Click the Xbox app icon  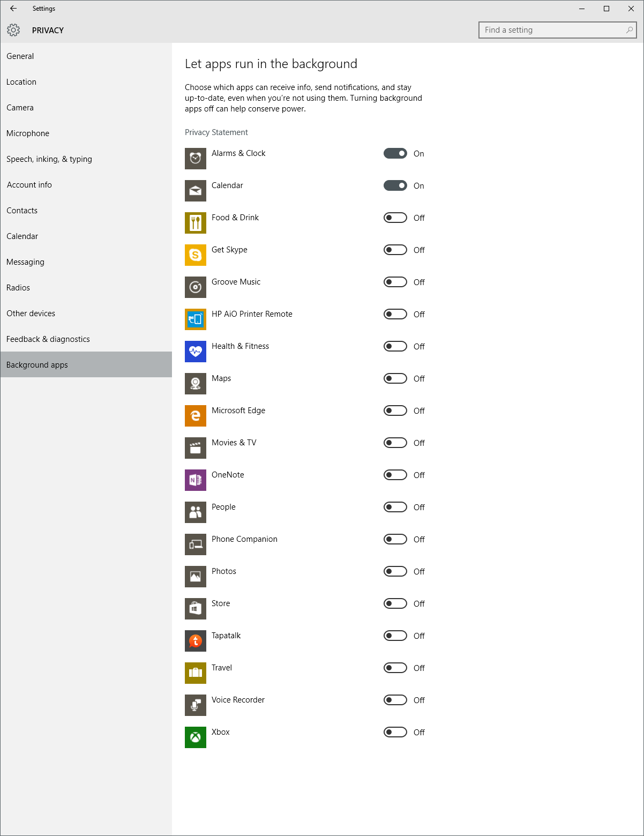(x=196, y=737)
